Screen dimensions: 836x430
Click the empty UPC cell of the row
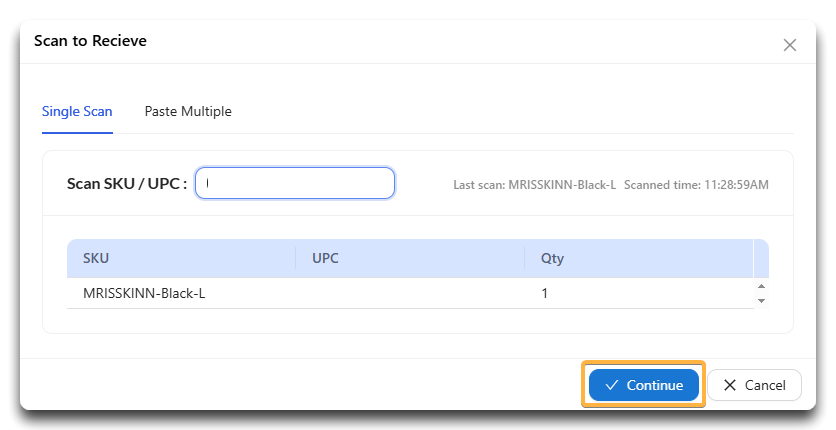coord(410,293)
